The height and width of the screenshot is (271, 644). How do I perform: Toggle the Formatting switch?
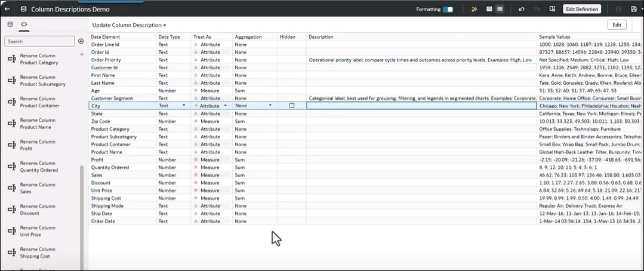448,9
